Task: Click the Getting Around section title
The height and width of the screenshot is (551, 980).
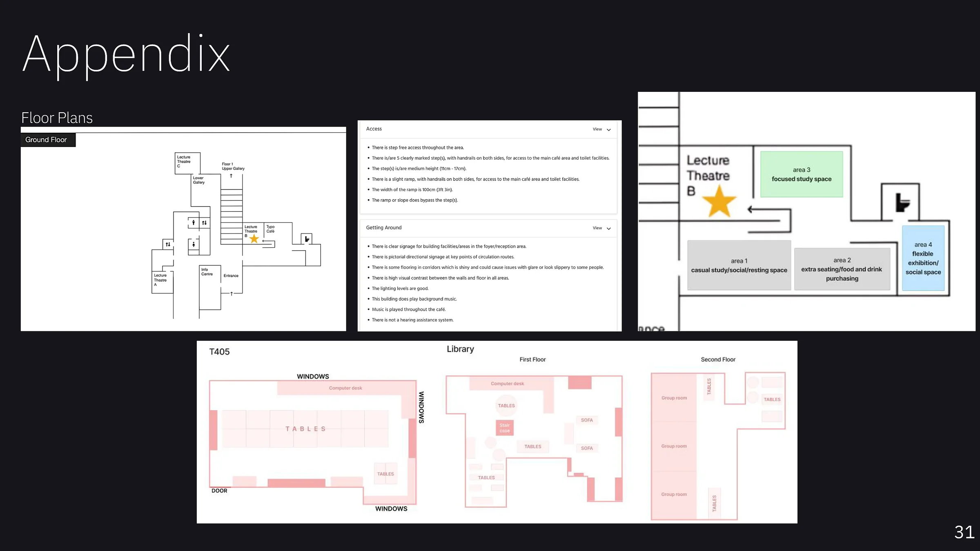Action: click(x=383, y=228)
